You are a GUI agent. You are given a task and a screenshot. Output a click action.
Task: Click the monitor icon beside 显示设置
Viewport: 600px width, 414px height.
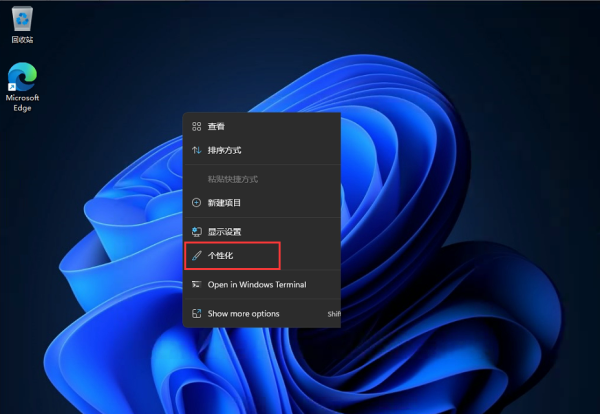click(197, 232)
